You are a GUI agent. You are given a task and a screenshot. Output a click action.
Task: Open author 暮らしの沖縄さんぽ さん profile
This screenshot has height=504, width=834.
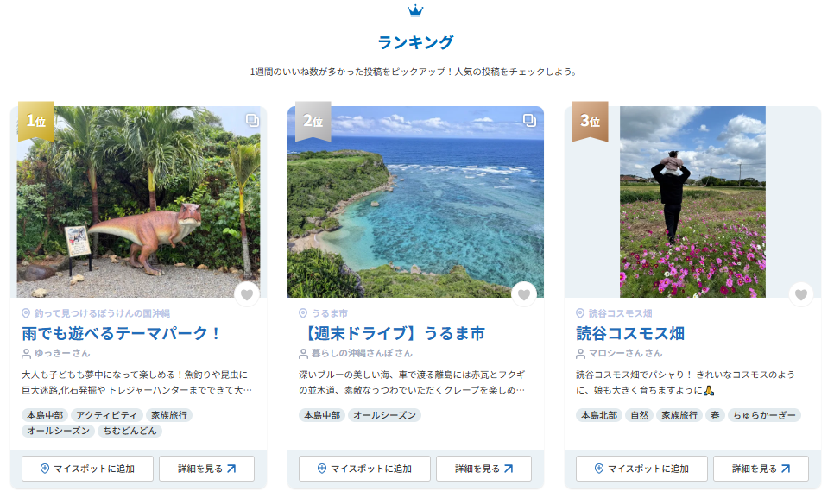362,354
